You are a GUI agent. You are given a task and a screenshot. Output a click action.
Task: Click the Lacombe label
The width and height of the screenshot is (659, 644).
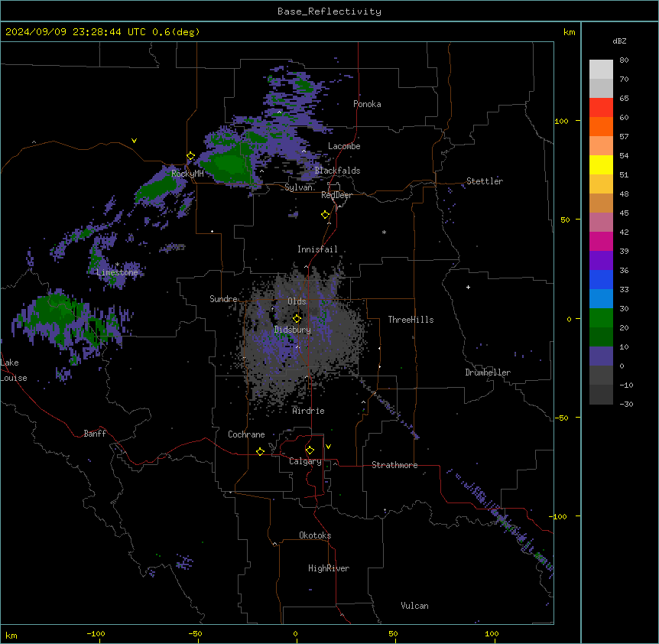click(x=344, y=146)
